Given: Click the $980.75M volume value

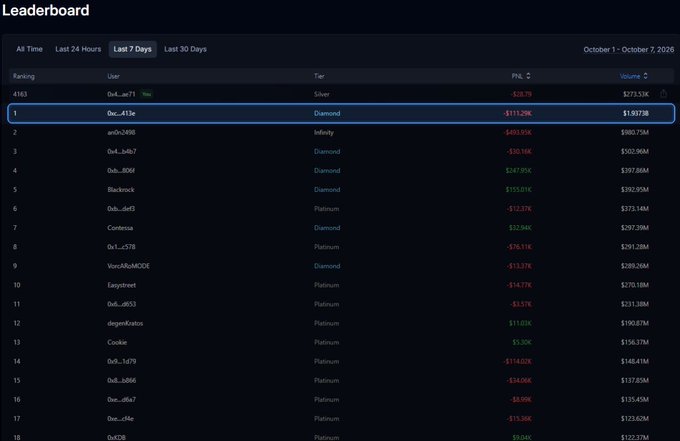Looking at the screenshot, I should (634, 132).
